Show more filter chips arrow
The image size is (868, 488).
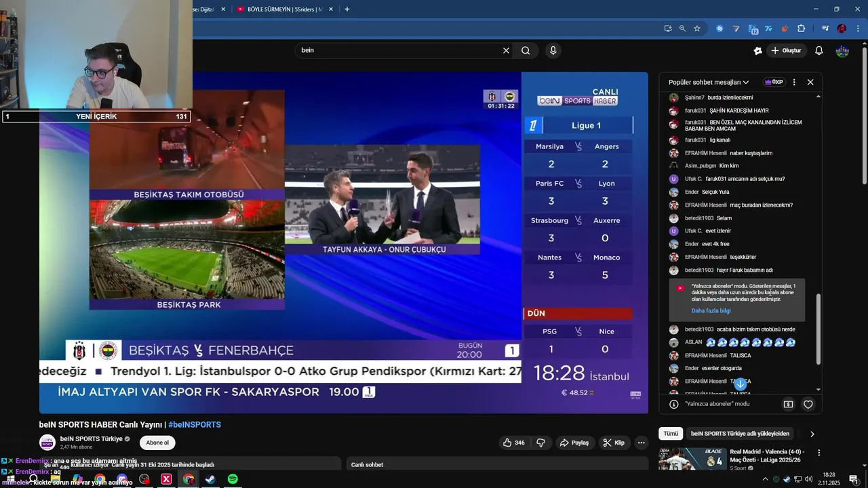[x=812, y=434]
